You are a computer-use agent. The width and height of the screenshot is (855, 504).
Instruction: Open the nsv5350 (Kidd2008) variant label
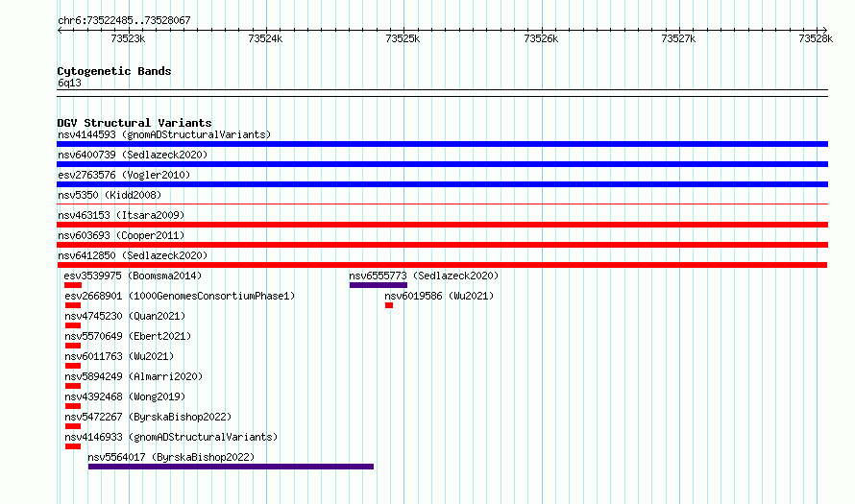(110, 195)
